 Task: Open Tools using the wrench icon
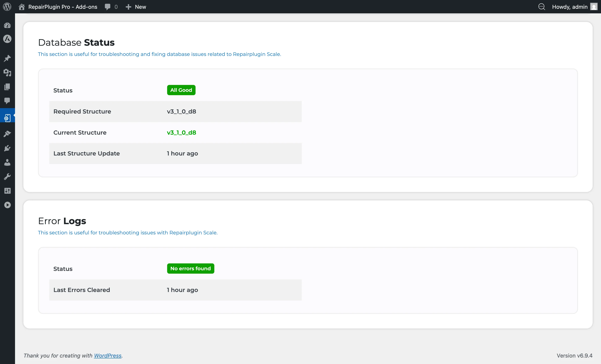(x=7, y=176)
